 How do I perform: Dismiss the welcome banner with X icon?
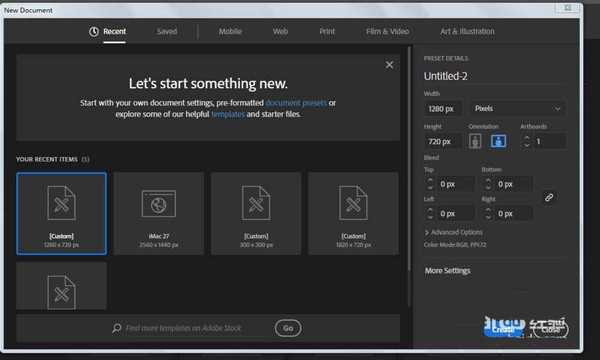tap(389, 65)
